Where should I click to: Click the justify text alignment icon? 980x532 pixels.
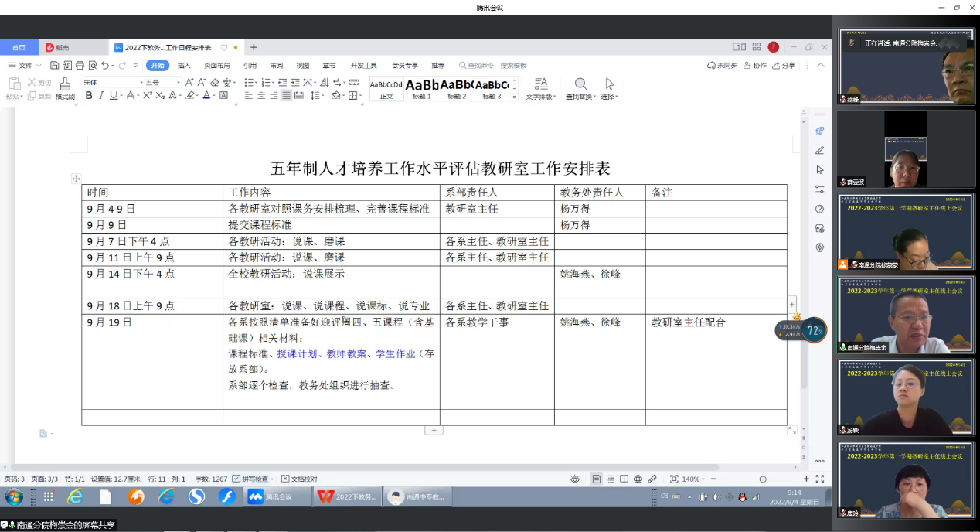point(287,96)
